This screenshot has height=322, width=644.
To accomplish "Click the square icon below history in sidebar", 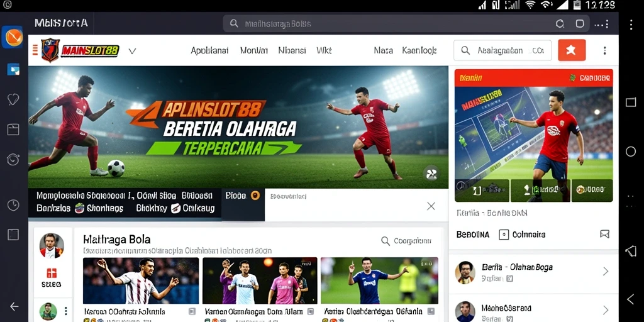I will click(13, 235).
